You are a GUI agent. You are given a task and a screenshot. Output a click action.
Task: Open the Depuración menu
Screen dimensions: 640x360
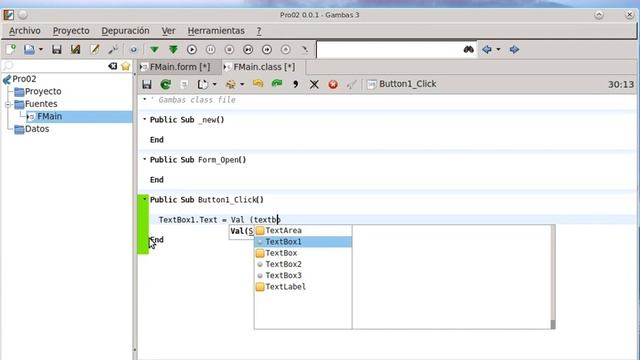pyautogui.click(x=125, y=31)
